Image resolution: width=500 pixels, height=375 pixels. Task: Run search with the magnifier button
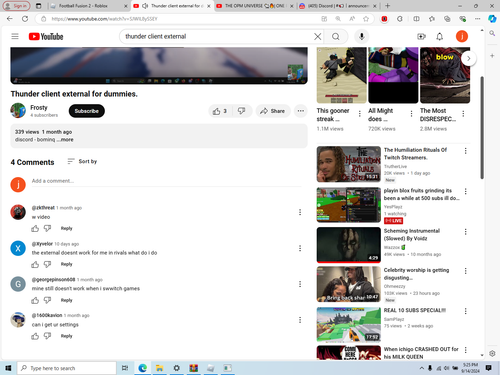click(336, 36)
